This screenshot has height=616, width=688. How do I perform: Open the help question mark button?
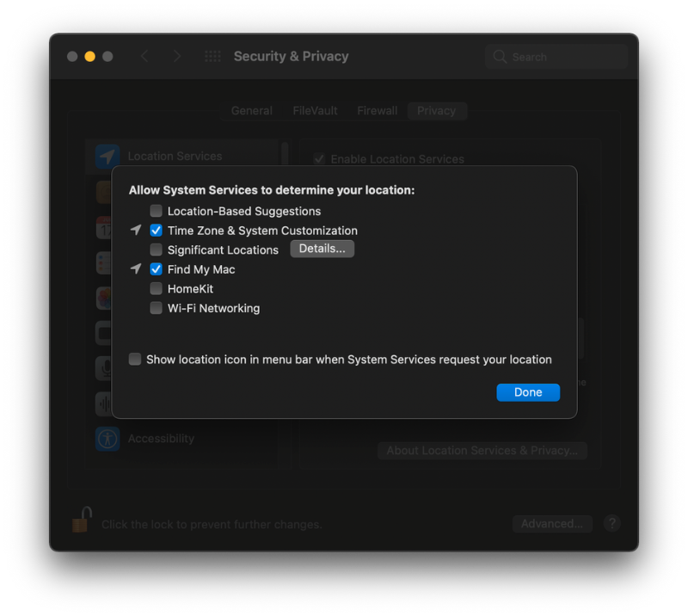[611, 523]
